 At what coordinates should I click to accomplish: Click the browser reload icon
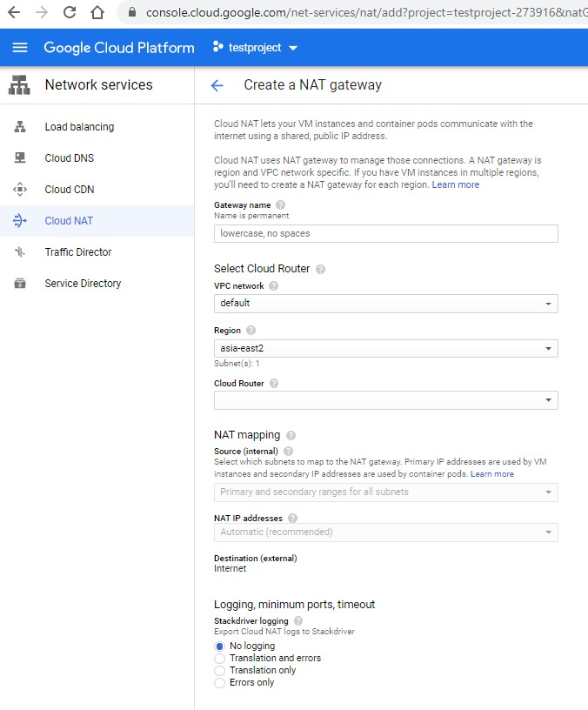(70, 12)
